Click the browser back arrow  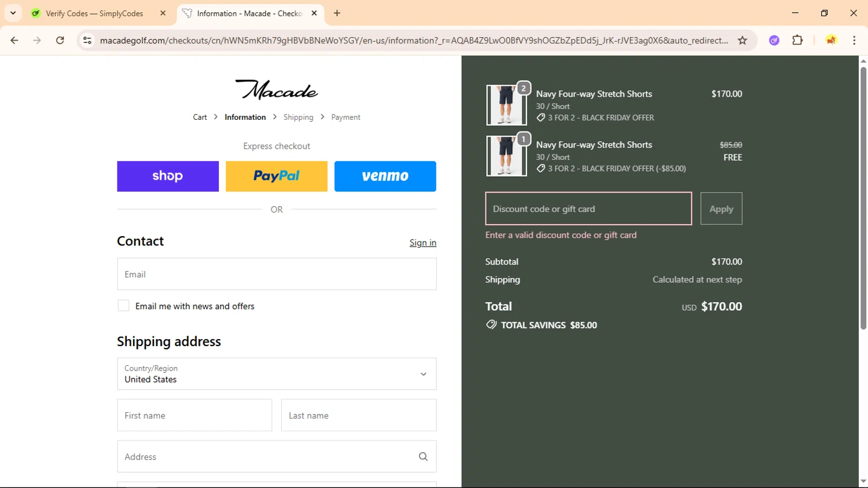tap(14, 41)
